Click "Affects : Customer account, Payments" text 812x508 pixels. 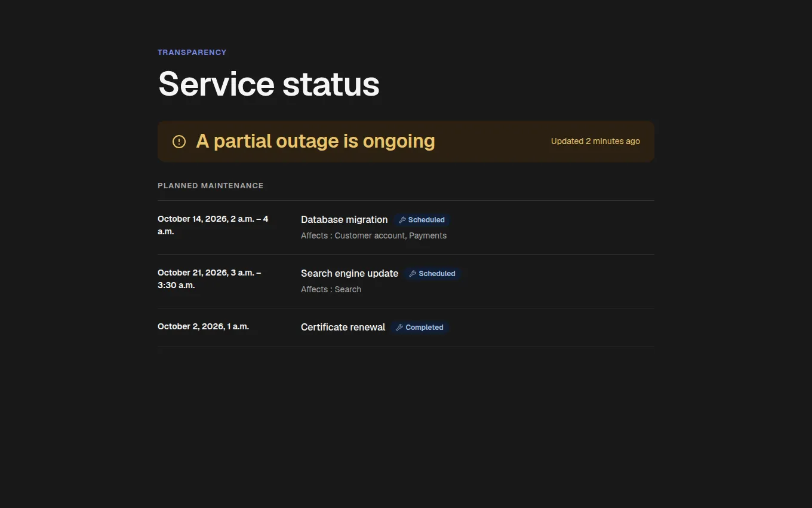tap(374, 235)
